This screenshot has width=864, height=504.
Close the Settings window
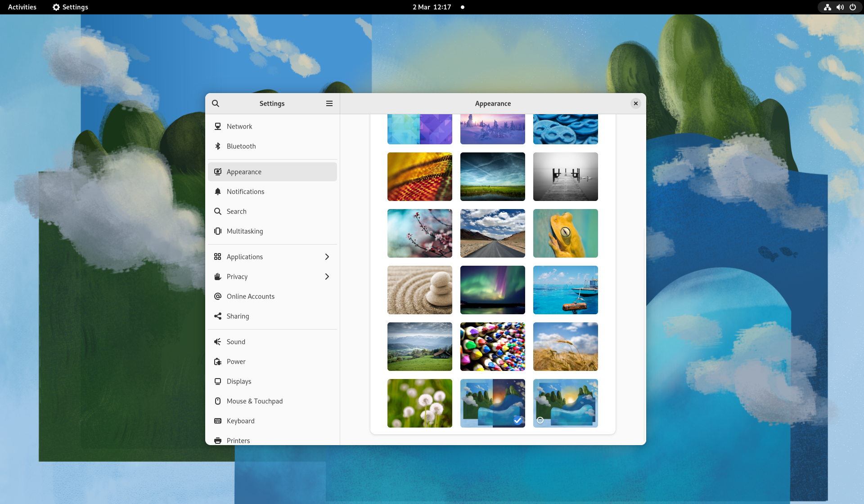[636, 103]
